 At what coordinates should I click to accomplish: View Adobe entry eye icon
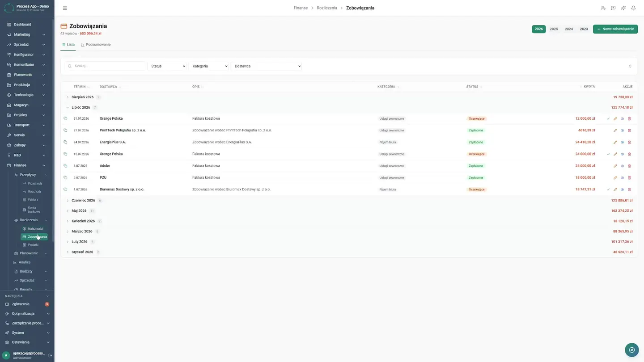(623, 166)
